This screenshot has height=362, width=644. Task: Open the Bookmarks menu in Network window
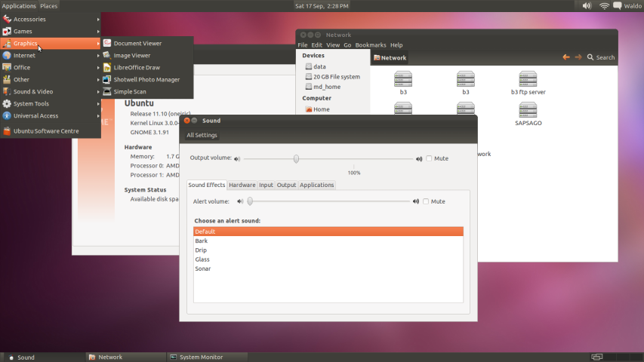[370, 45]
